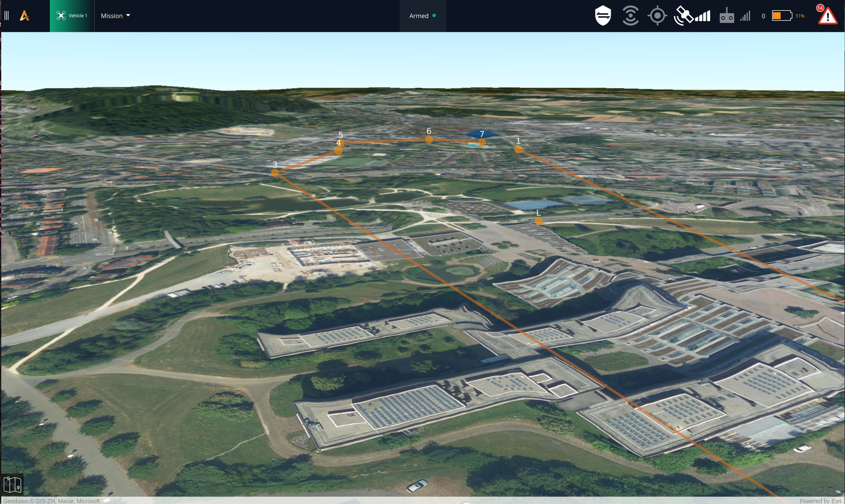Select waypoint 3 on the map
845x504 pixels.
(275, 173)
